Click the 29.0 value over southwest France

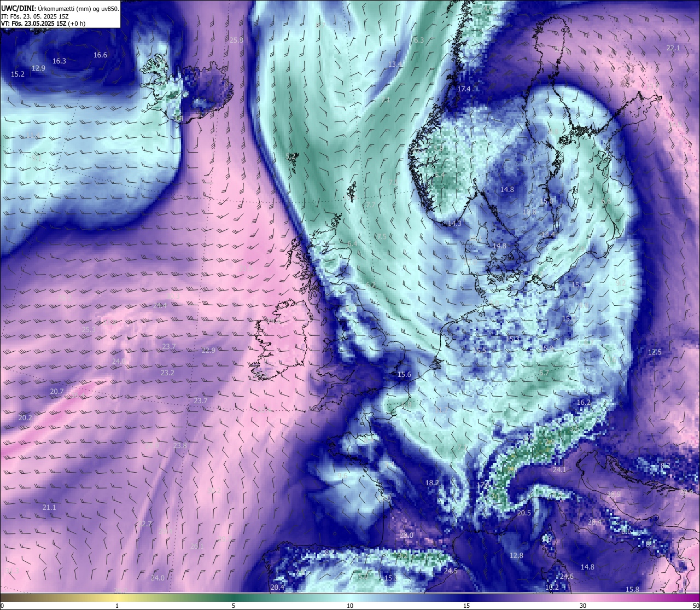pyautogui.click(x=406, y=535)
